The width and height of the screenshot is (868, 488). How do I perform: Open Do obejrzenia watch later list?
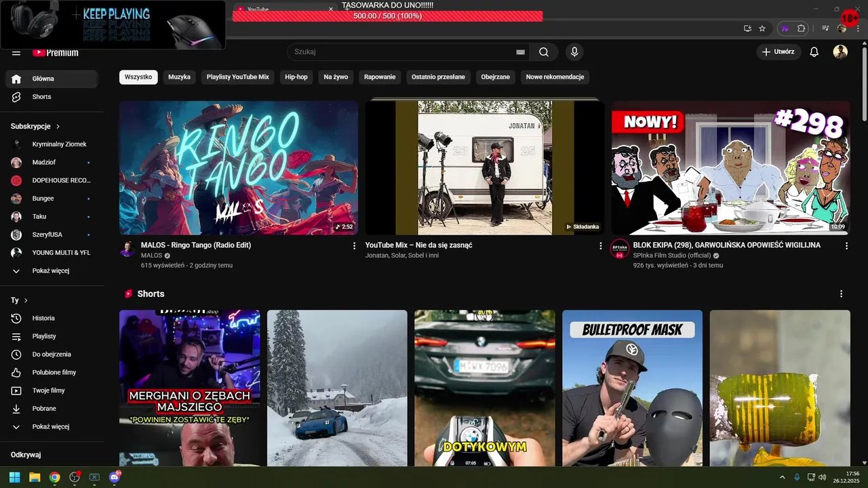[x=52, y=354]
